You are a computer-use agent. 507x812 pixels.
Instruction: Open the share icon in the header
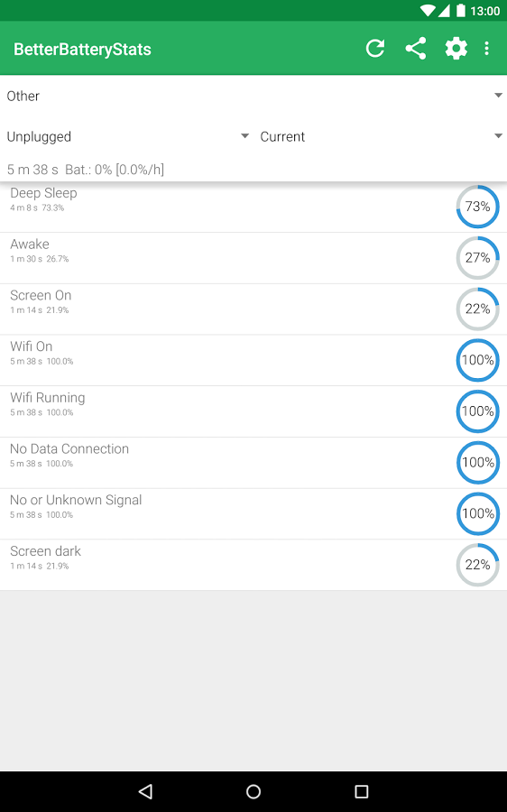click(x=415, y=49)
